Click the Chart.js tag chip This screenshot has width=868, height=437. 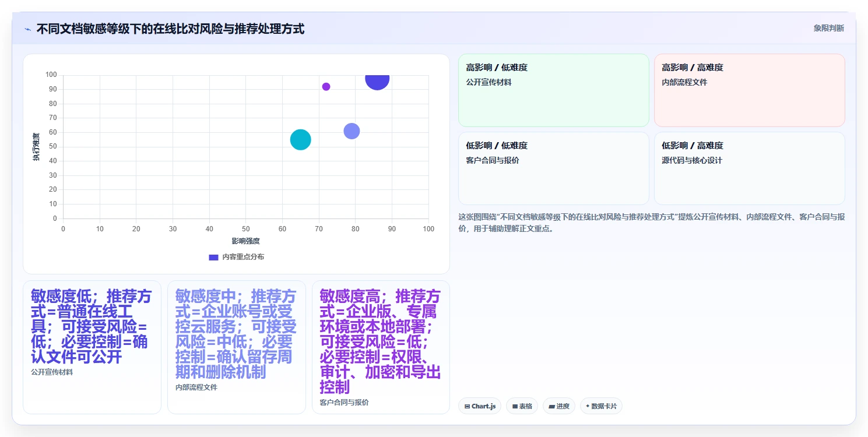(x=480, y=406)
